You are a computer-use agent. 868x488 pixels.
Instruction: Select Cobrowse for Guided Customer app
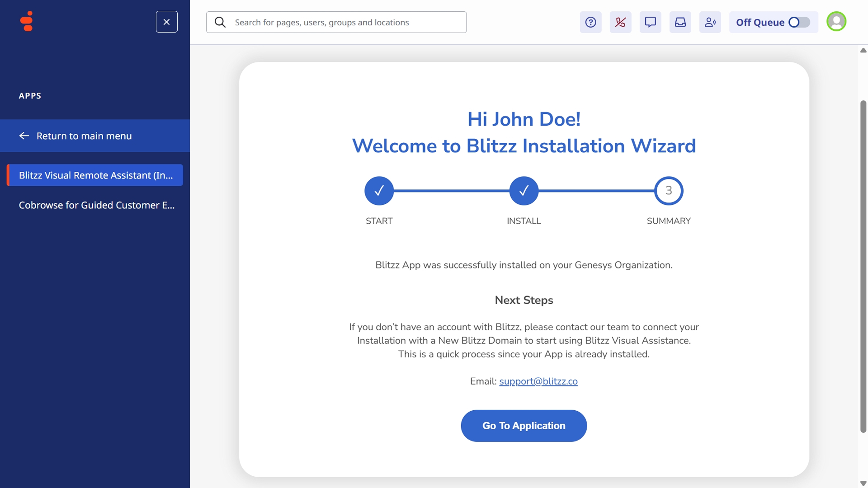point(96,205)
